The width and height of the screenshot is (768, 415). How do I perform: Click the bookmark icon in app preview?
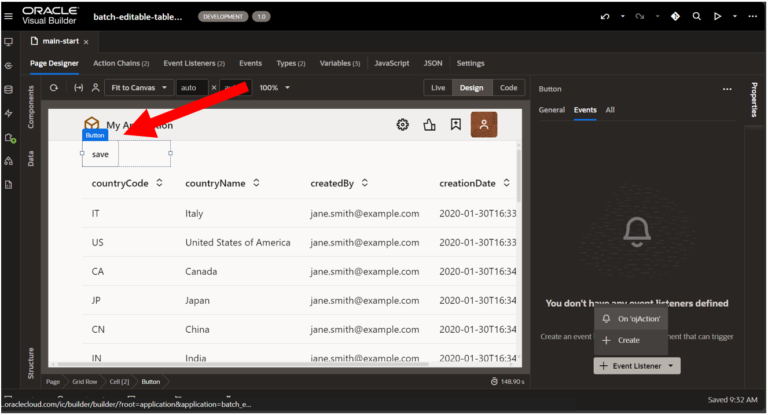[x=455, y=125]
